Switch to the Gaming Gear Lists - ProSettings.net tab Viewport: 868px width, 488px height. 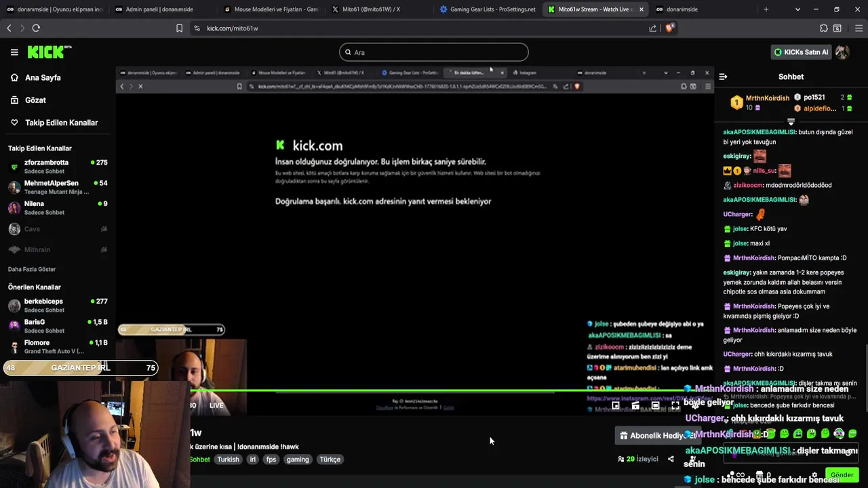click(487, 9)
